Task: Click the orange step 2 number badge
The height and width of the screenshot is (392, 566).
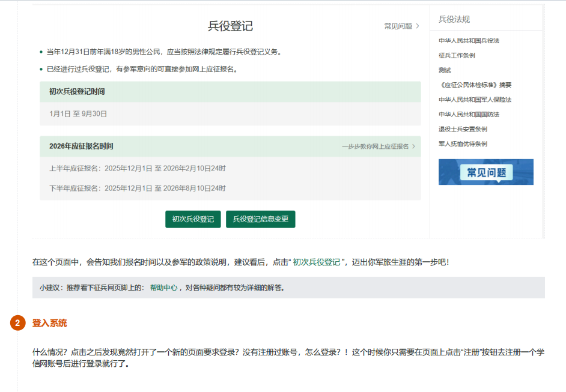Action: tap(18, 323)
